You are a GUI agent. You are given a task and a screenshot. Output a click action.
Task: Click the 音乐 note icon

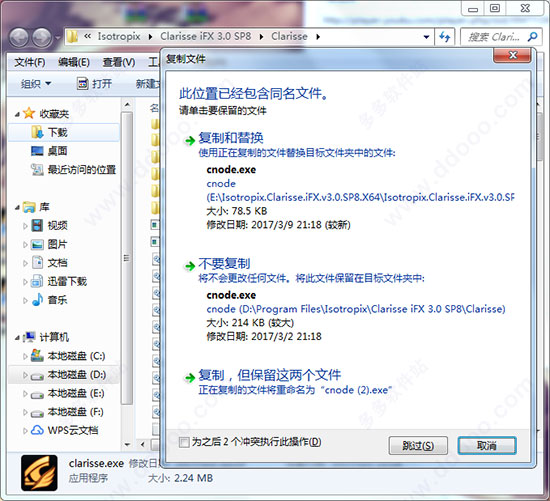[x=37, y=300]
